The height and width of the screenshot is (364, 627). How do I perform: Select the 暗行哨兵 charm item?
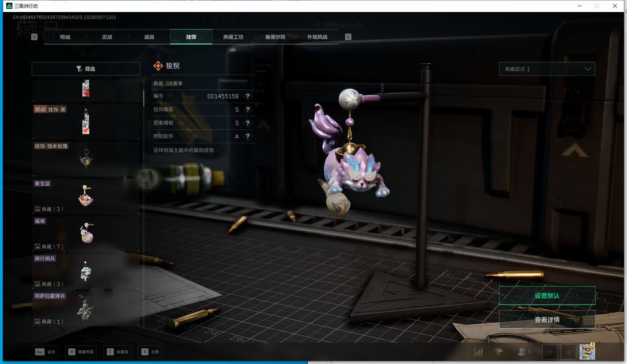pyautogui.click(x=86, y=271)
